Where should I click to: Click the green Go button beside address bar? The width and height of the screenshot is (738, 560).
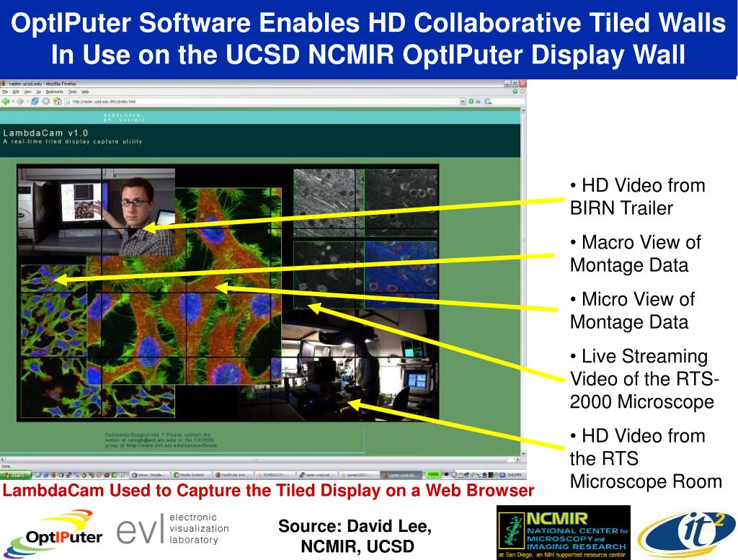(x=471, y=101)
